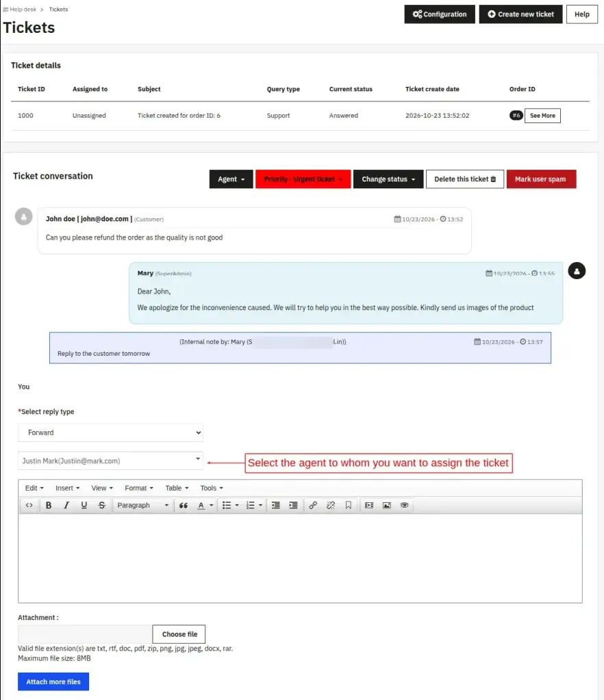Click the Mark user spam button

click(x=541, y=179)
